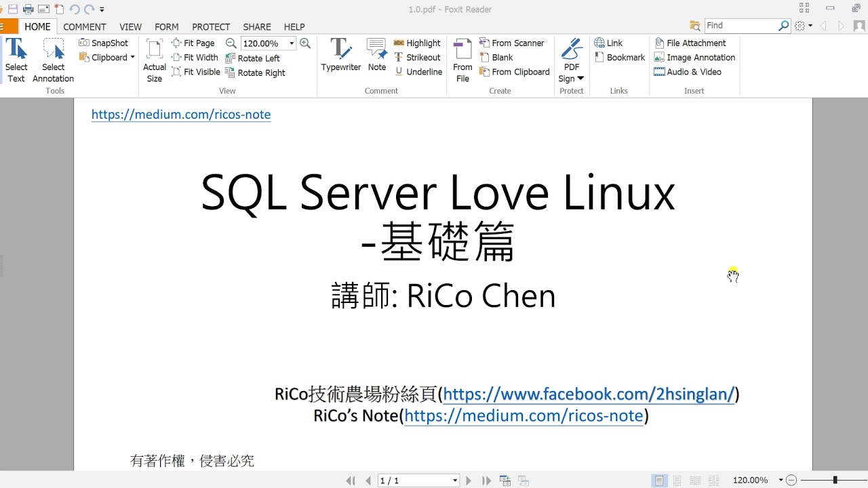Insert Audio & Video
Image resolution: width=868 pixels, height=488 pixels.
[688, 72]
